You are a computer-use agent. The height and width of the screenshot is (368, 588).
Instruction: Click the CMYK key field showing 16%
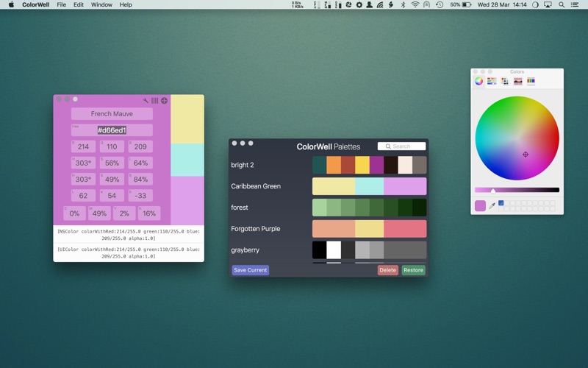pos(149,213)
